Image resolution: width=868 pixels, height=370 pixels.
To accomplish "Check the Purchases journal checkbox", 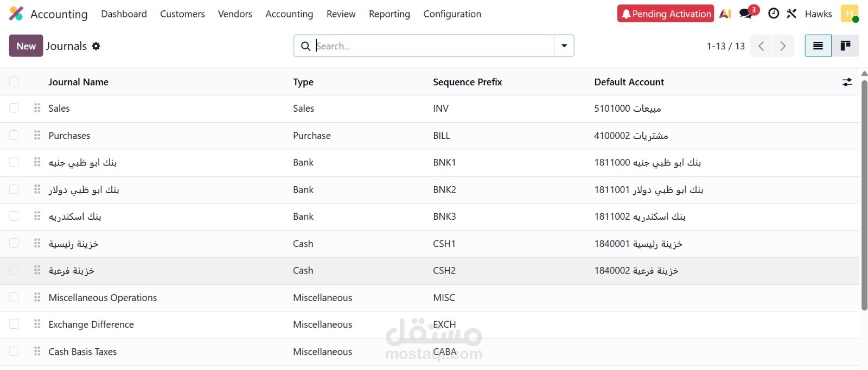I will click(x=14, y=135).
